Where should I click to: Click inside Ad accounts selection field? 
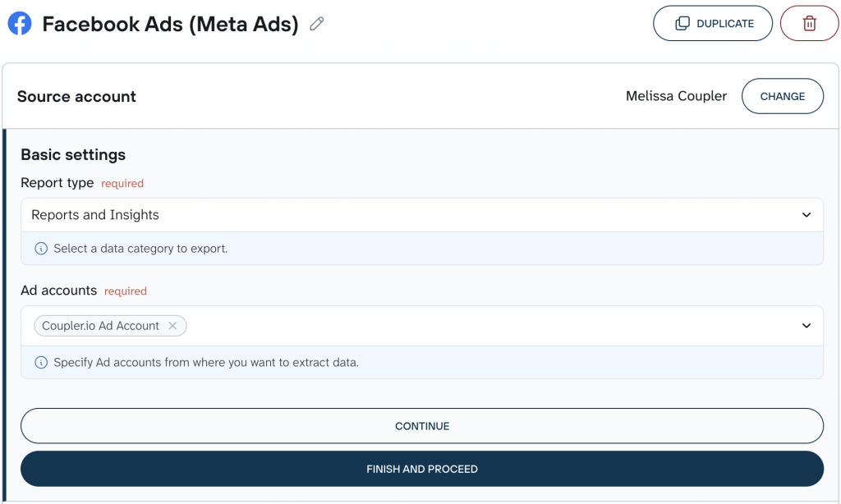[x=422, y=325]
